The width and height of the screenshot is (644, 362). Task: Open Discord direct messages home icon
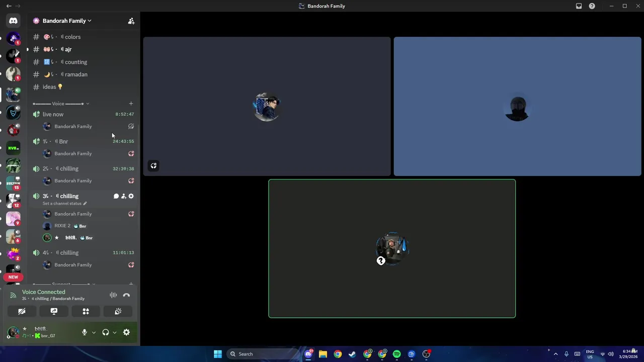(x=13, y=21)
